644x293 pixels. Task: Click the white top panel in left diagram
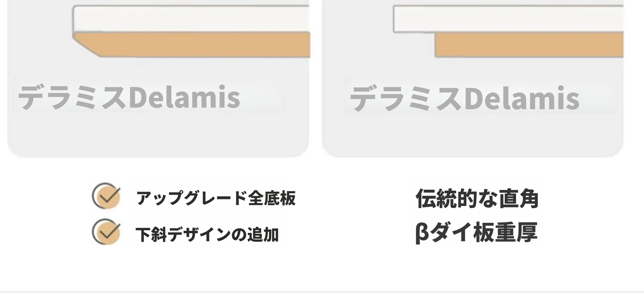(x=191, y=19)
